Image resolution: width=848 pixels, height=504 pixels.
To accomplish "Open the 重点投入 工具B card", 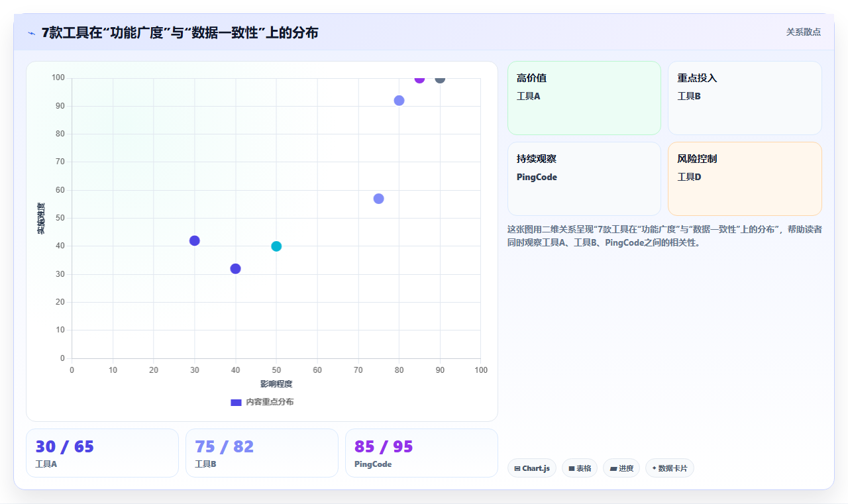I will point(745,98).
